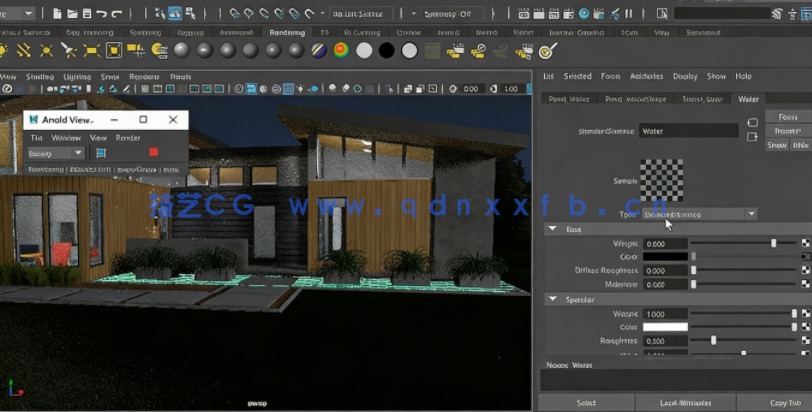Click the blue IPR render icon
812x412 pixels.
[100, 153]
